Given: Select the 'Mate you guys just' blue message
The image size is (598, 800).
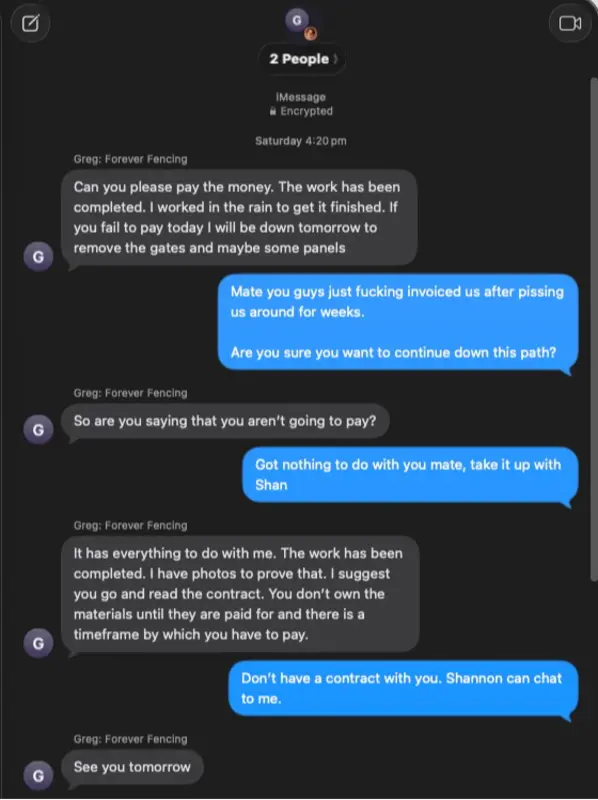Looking at the screenshot, I should click(x=398, y=322).
